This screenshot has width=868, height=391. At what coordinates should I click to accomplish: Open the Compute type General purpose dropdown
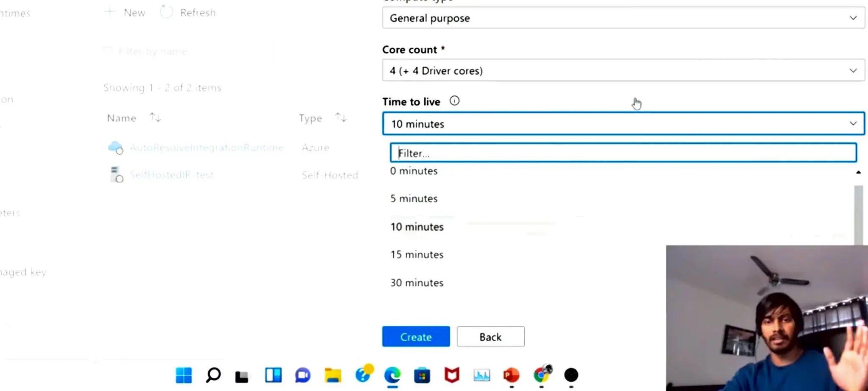point(623,18)
